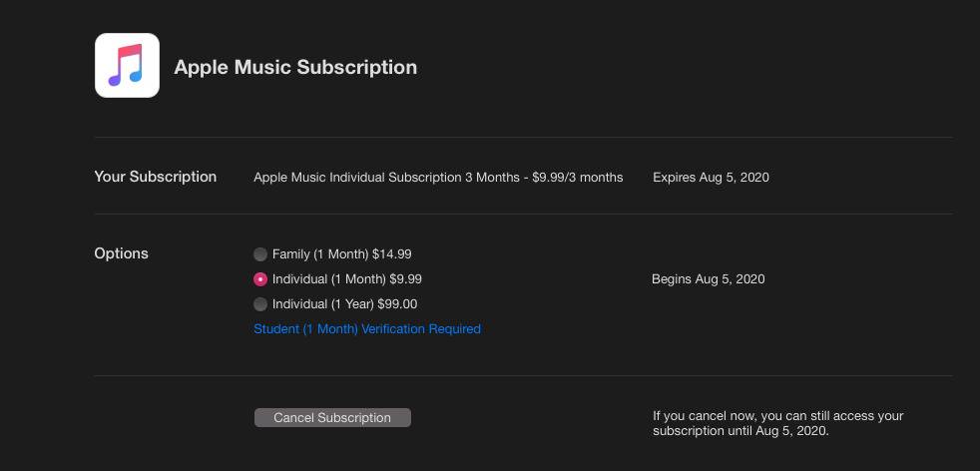Click the $9.99/3 months price text
This screenshot has height=471, width=980.
577,178
